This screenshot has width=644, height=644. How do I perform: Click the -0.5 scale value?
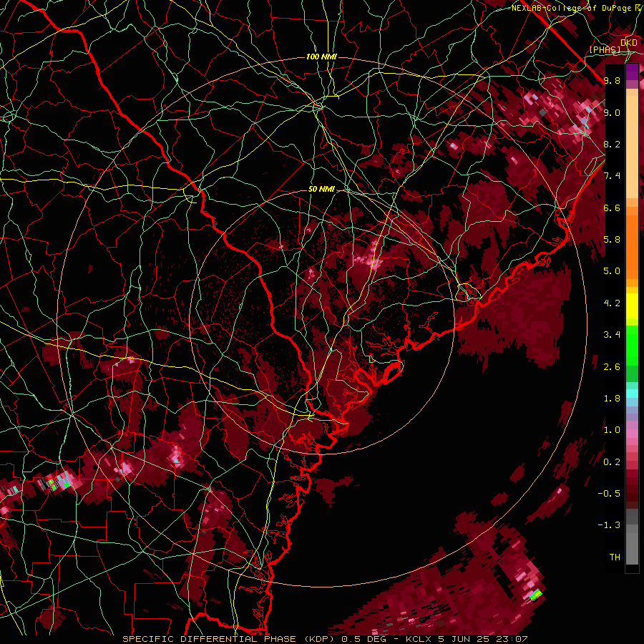(609, 493)
